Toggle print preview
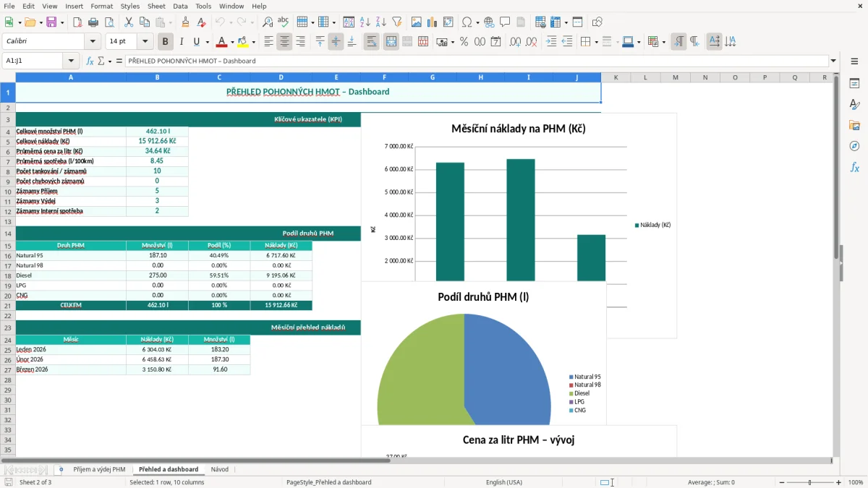This screenshot has height=488, width=868. click(109, 22)
